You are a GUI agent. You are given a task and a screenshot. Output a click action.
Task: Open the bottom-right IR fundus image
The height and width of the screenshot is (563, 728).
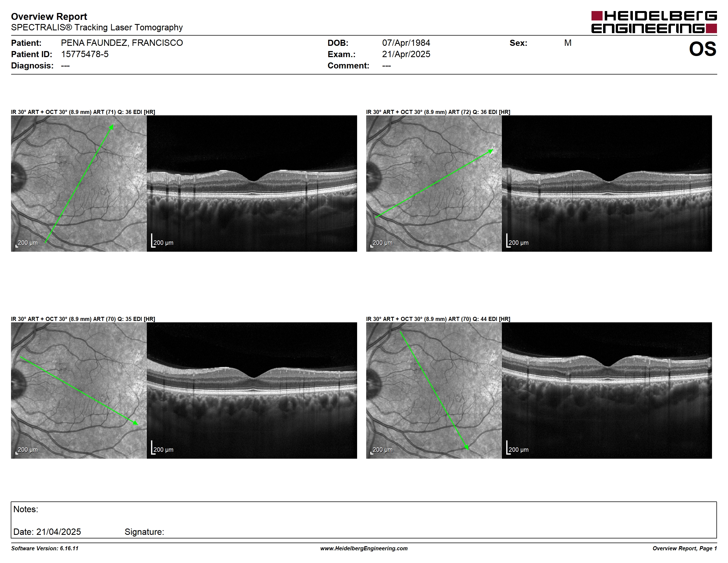coord(434,390)
